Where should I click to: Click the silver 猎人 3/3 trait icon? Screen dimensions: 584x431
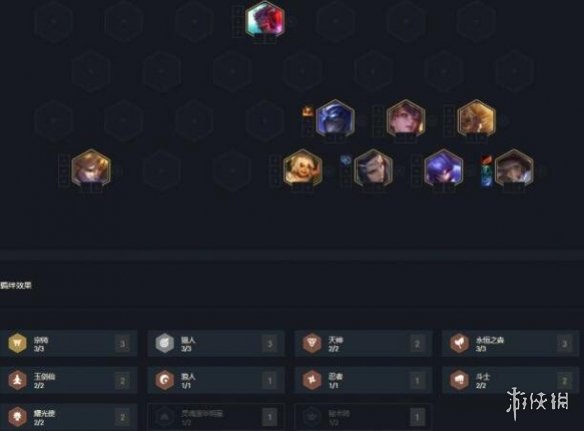(165, 343)
